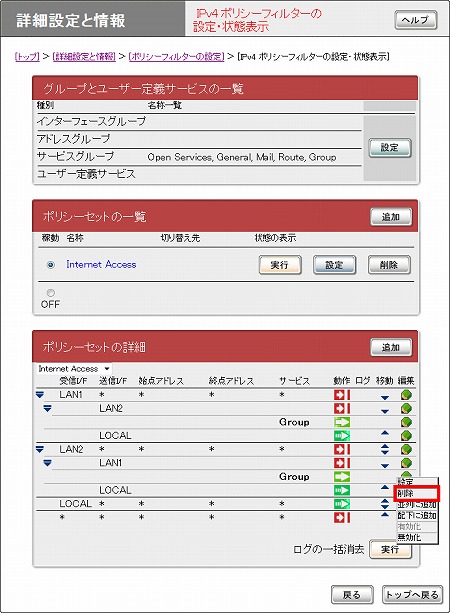The image size is (450, 613).
Task: Choose 設定 in the edit popup menu
Action: click(x=417, y=482)
